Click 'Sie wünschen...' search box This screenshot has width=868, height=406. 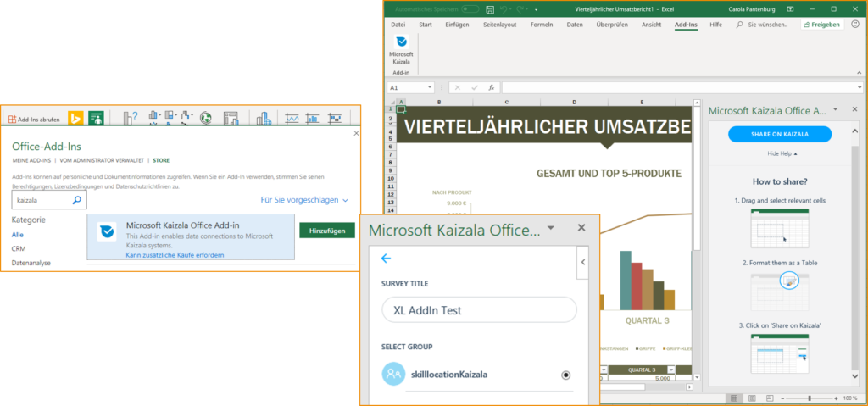tap(762, 25)
